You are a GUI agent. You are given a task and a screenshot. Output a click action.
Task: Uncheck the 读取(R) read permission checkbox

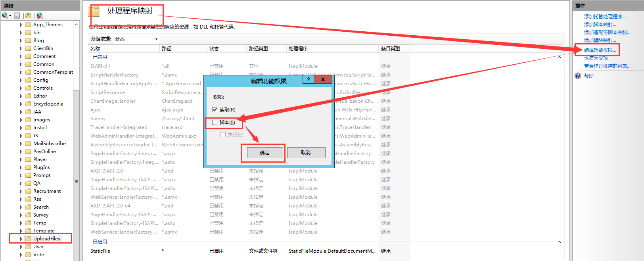pos(215,110)
